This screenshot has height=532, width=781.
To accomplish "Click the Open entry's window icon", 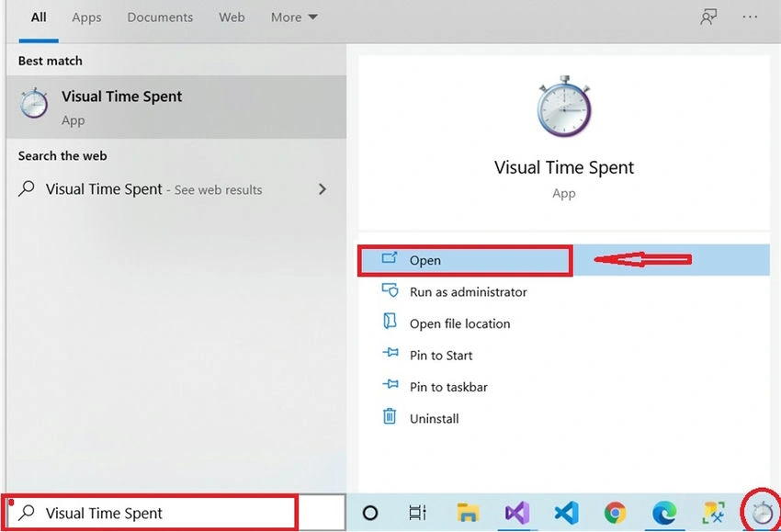I will (x=389, y=258).
